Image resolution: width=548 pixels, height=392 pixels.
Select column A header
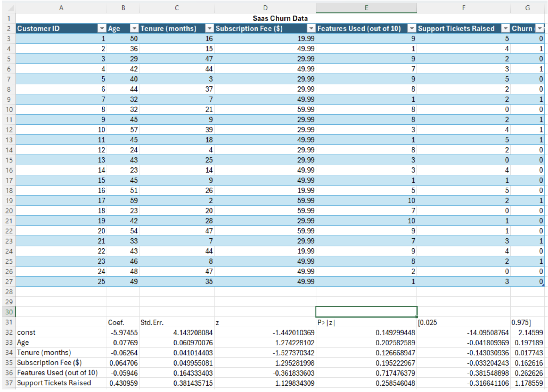61,8
